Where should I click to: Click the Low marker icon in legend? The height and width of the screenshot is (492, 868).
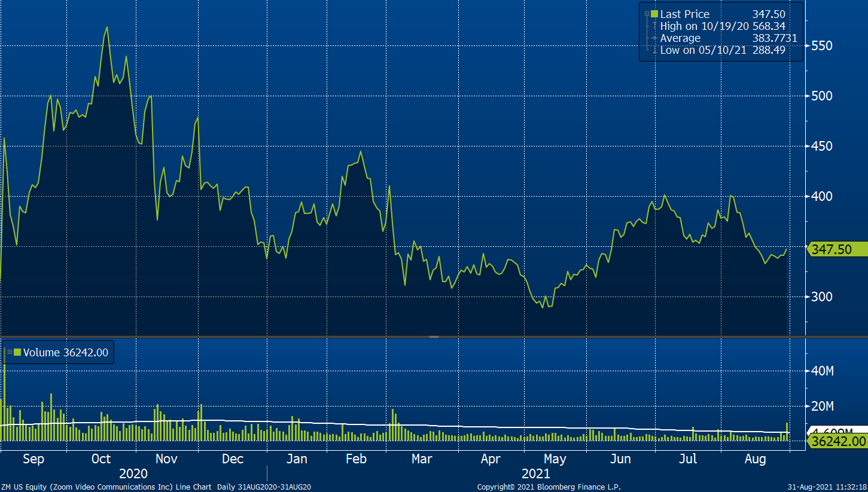point(655,51)
